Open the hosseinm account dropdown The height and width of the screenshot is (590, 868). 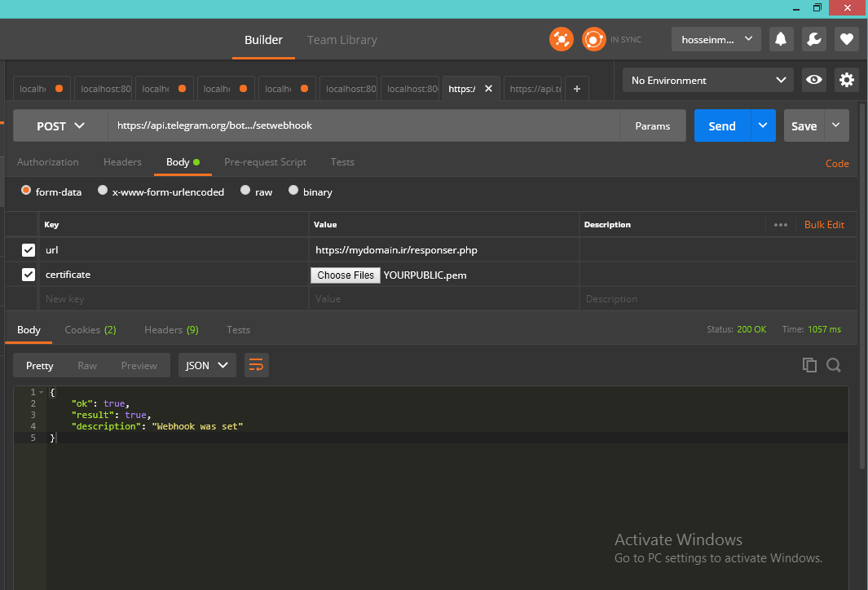pos(716,39)
